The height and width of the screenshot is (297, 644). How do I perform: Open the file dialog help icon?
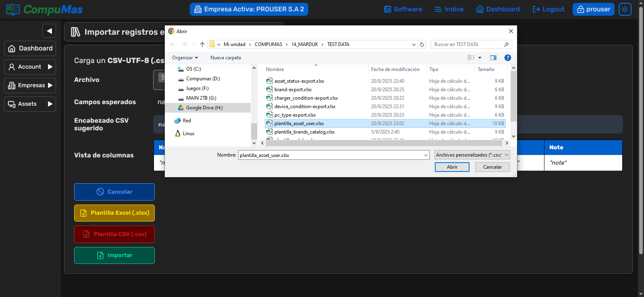click(508, 58)
